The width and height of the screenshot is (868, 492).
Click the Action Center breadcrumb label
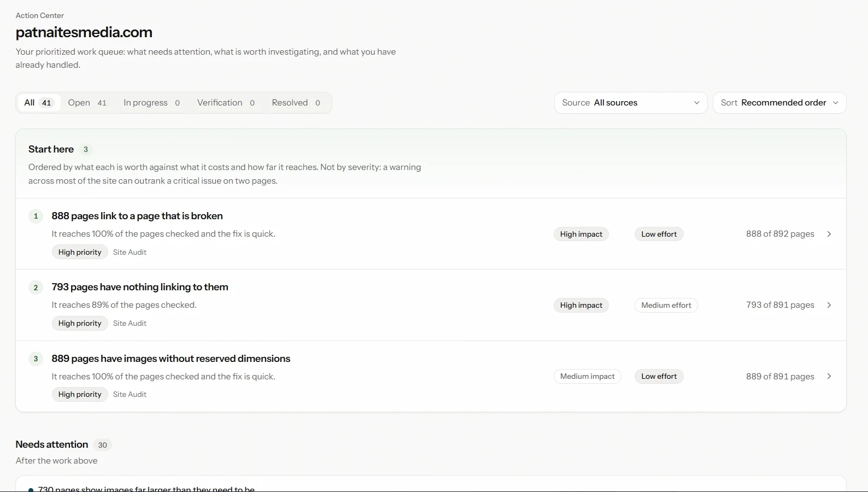(40, 15)
